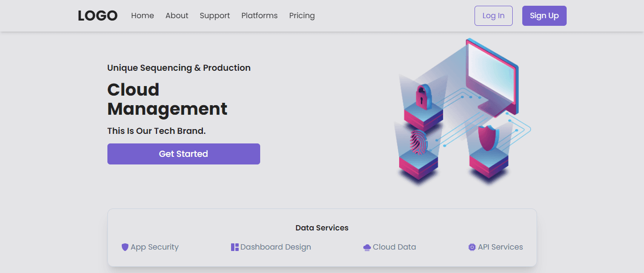This screenshot has height=273, width=644.
Task: Click the cloud icon beside Cloud Data
Action: tap(367, 247)
